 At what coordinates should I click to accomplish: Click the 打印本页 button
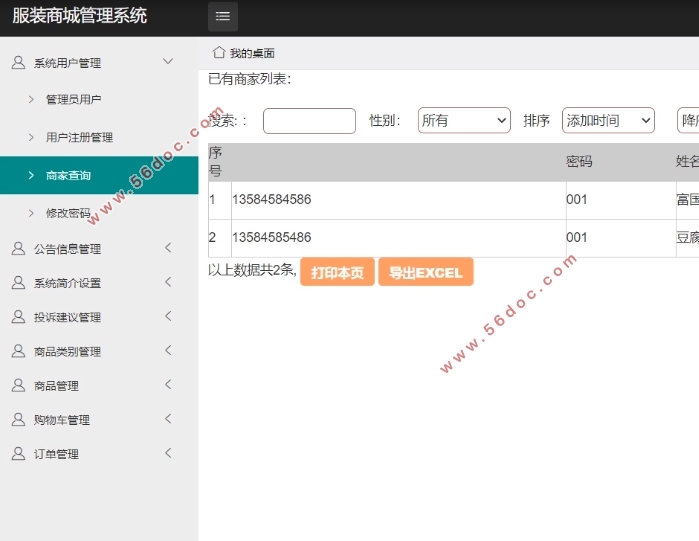click(x=337, y=272)
